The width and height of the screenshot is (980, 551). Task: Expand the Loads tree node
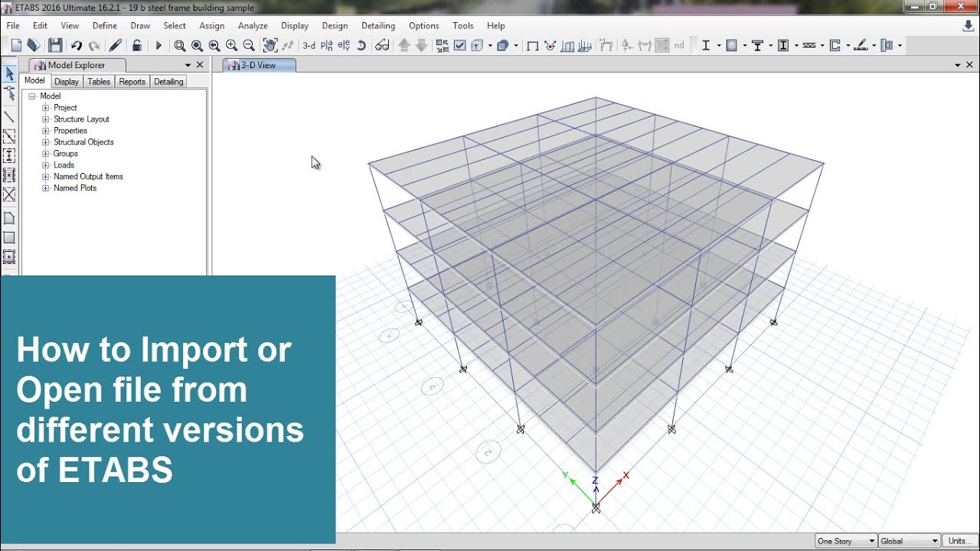46,165
